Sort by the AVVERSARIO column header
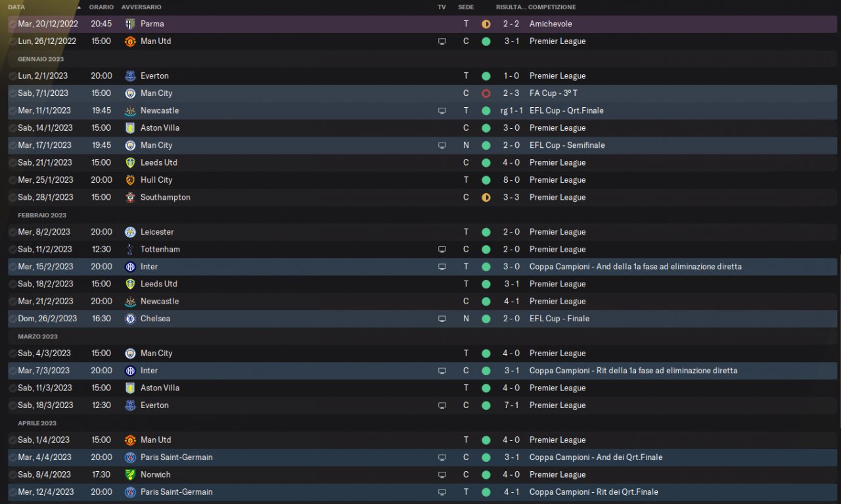Image resolution: width=841 pixels, height=504 pixels. 141,7
